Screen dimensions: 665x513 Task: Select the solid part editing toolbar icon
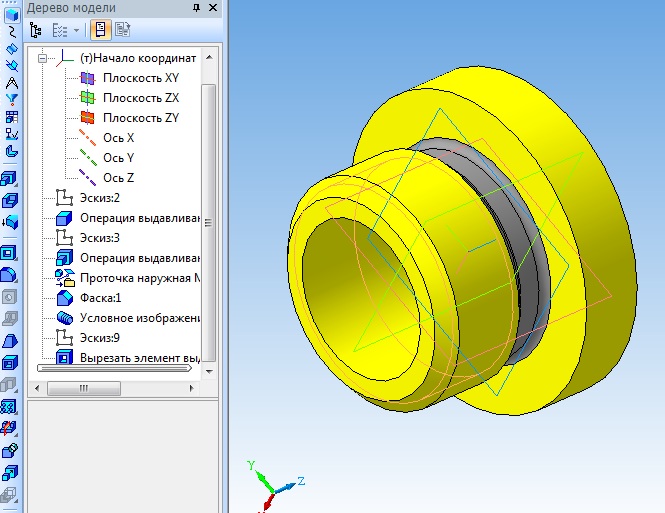pyautogui.click(x=11, y=15)
